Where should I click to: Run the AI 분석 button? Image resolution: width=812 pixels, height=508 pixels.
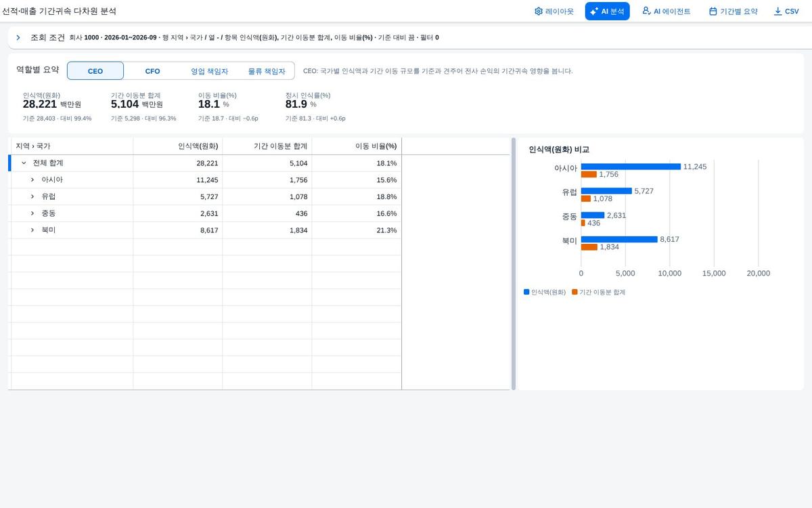click(607, 12)
